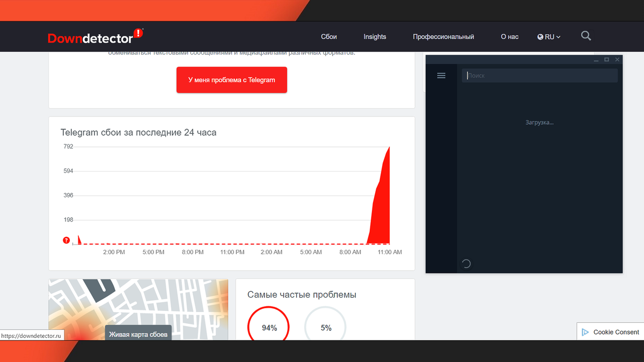The width and height of the screenshot is (644, 362).
Task: Click the live outage map thumbnail
Action: 138,309
